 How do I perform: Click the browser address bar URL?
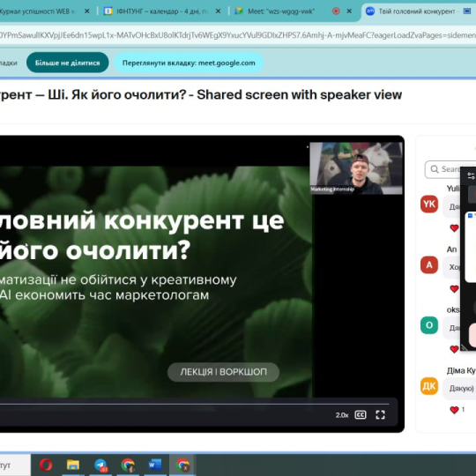pyautogui.click(x=238, y=35)
